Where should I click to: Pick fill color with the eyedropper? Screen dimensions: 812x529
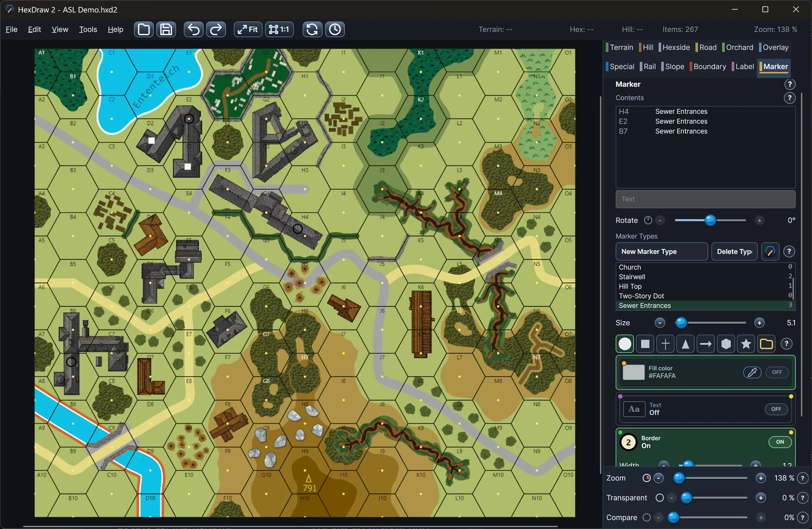(x=752, y=372)
